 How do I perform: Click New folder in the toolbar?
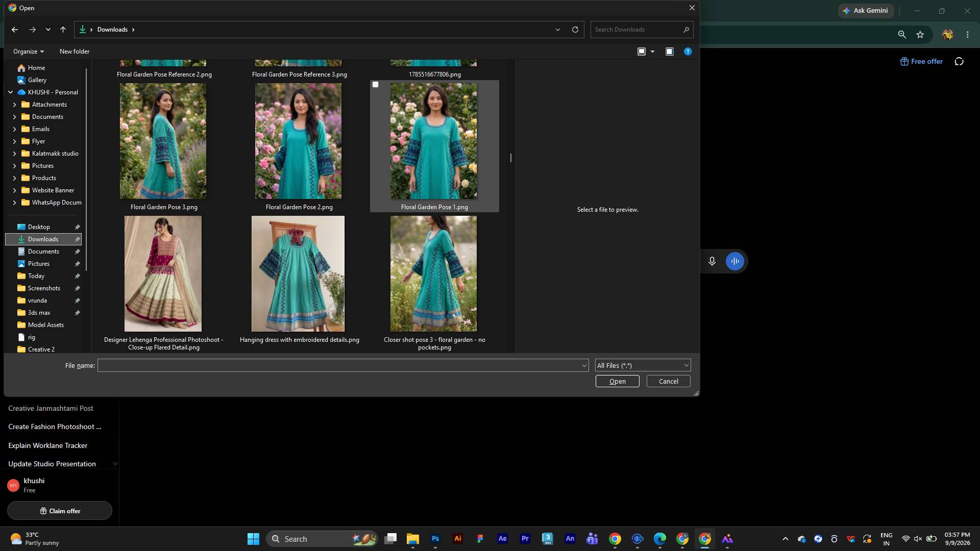75,52
